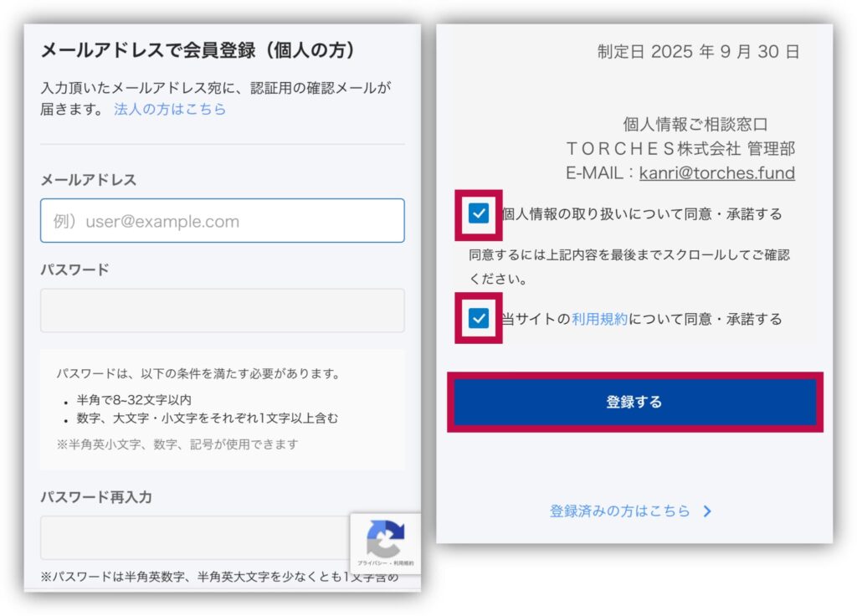Click the メールアドレス field label

88,180
